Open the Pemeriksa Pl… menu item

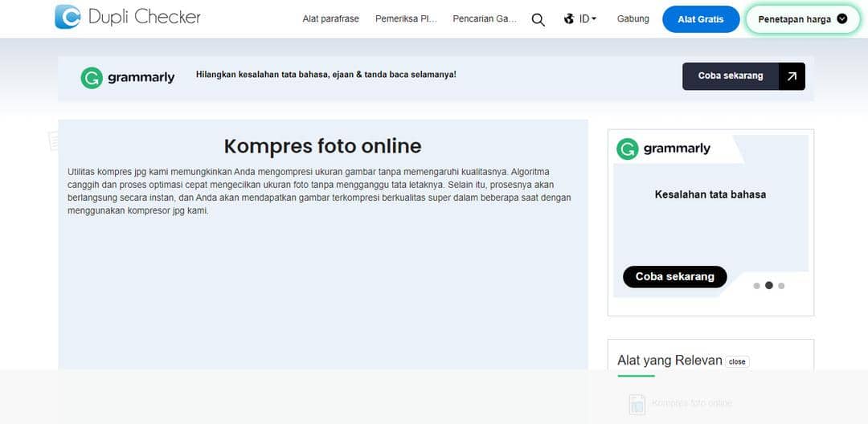click(407, 18)
